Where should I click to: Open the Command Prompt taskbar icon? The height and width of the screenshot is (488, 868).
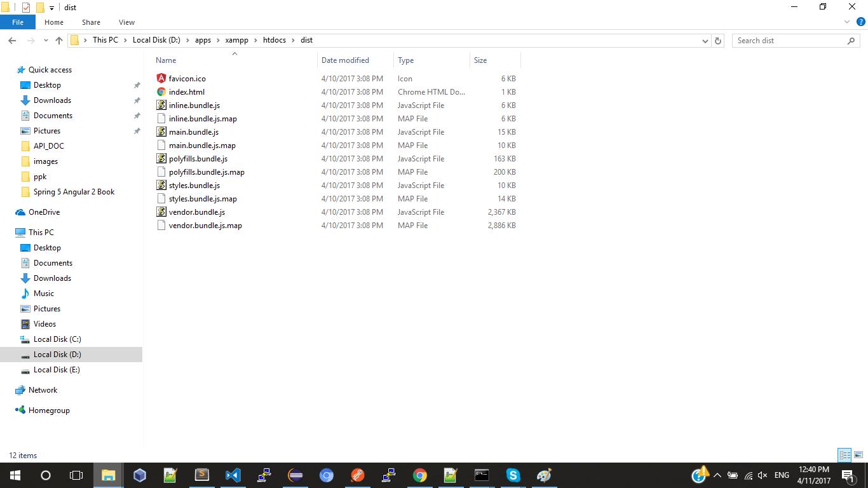(482, 475)
